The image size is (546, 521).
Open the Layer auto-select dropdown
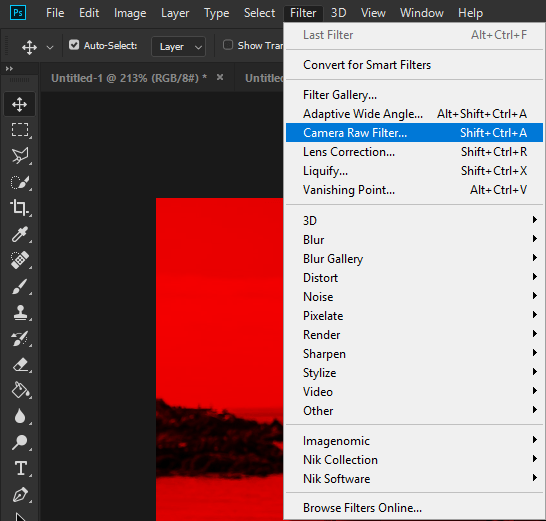[179, 46]
